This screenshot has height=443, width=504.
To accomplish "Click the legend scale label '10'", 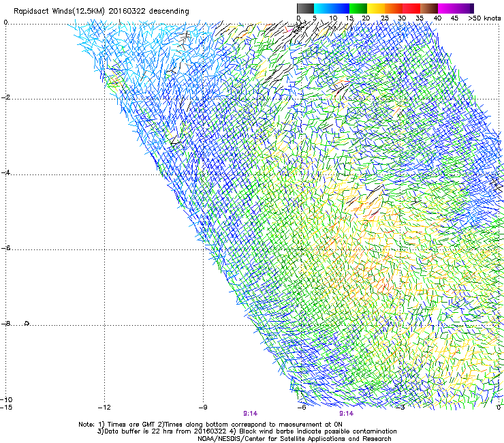I will 333,18.
